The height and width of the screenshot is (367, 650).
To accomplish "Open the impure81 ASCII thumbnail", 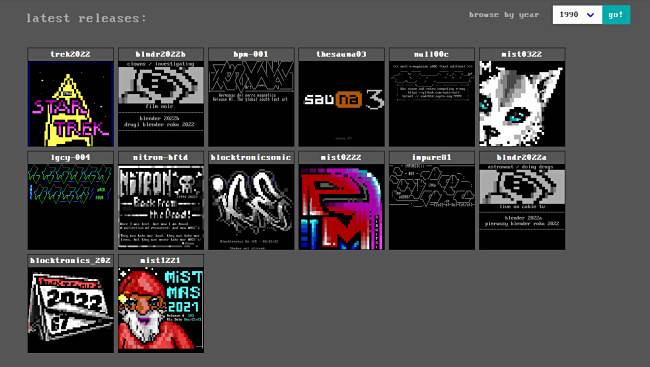I will pyautogui.click(x=432, y=207).
